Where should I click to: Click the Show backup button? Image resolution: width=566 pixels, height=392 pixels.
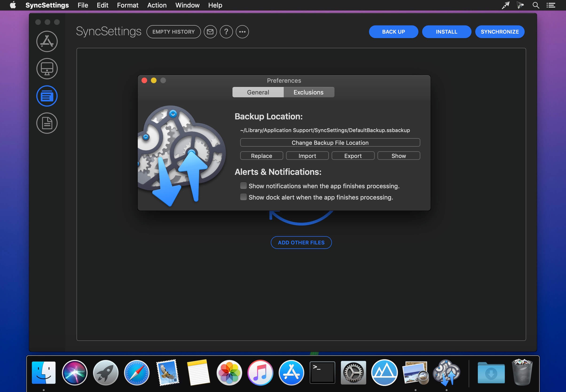pyautogui.click(x=398, y=156)
